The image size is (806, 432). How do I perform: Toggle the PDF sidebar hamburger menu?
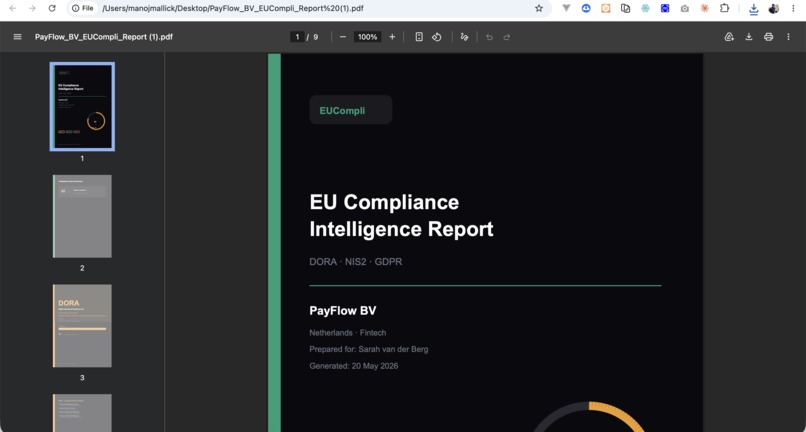[x=17, y=37]
